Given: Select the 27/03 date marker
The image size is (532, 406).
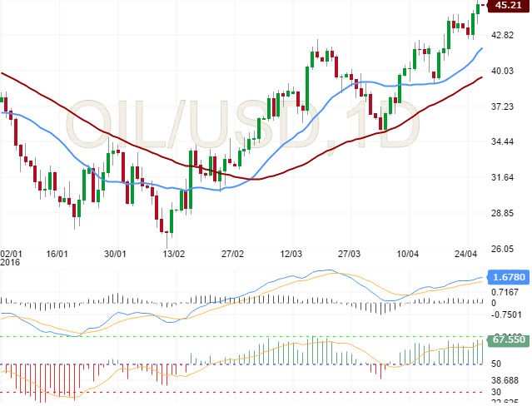Looking at the screenshot, I should (350, 253).
